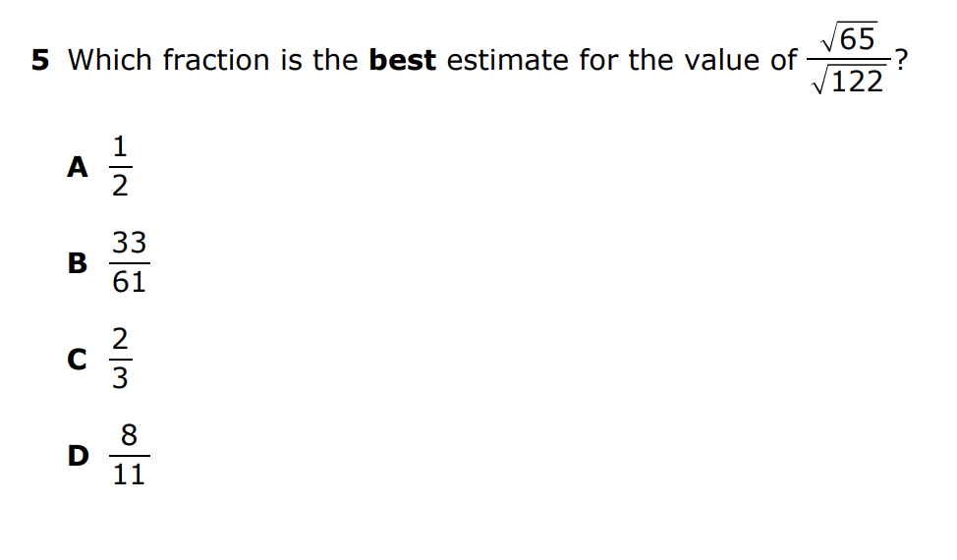Click the square root of 65 numerator
Viewport: 957px width, 560px height.
pyautogui.click(x=848, y=37)
